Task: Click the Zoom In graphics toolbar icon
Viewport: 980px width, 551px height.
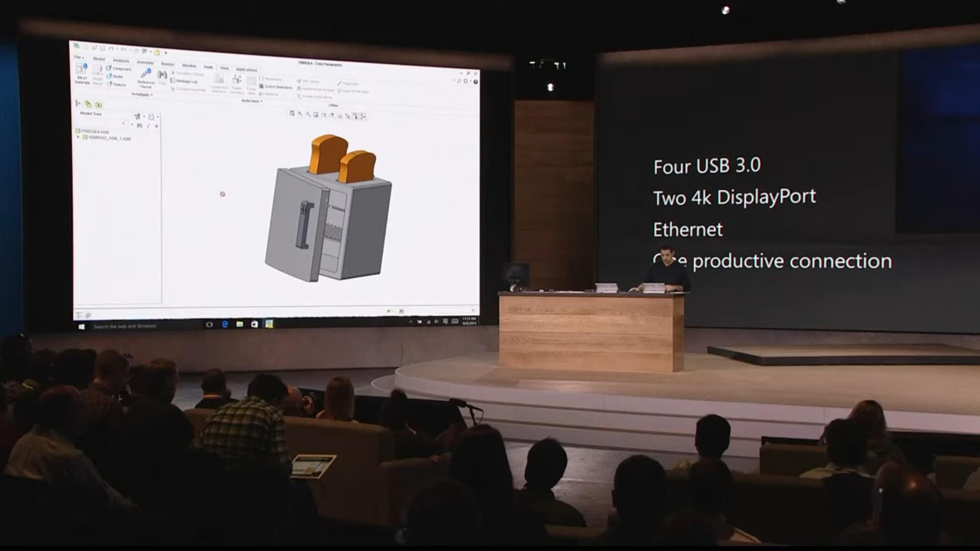Action: click(x=300, y=114)
